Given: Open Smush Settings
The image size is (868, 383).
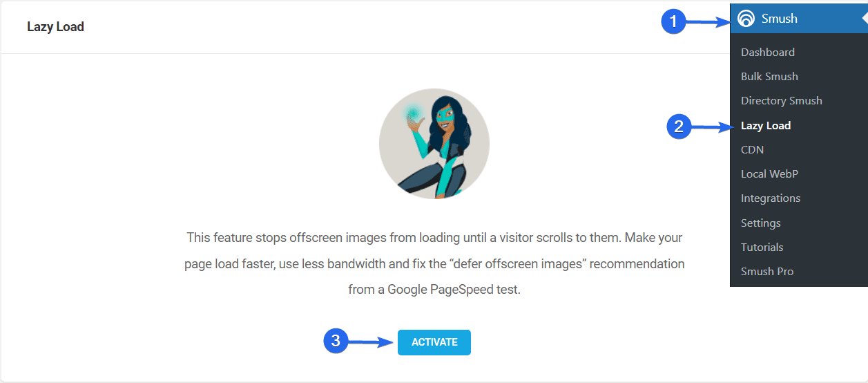Looking at the screenshot, I should click(x=761, y=223).
